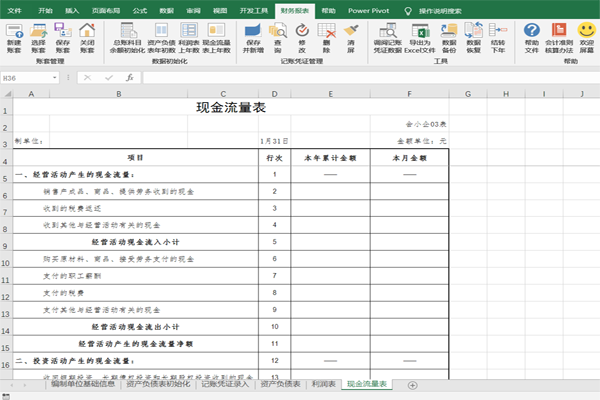Screen dimensions: 600x400
Task: Click the 现金流量表 title cell
Action: [231, 107]
